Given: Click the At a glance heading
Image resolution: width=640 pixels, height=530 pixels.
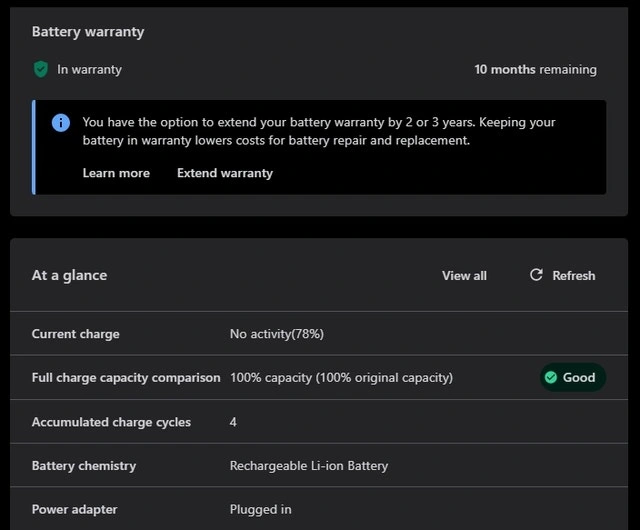Looking at the screenshot, I should (69, 275).
